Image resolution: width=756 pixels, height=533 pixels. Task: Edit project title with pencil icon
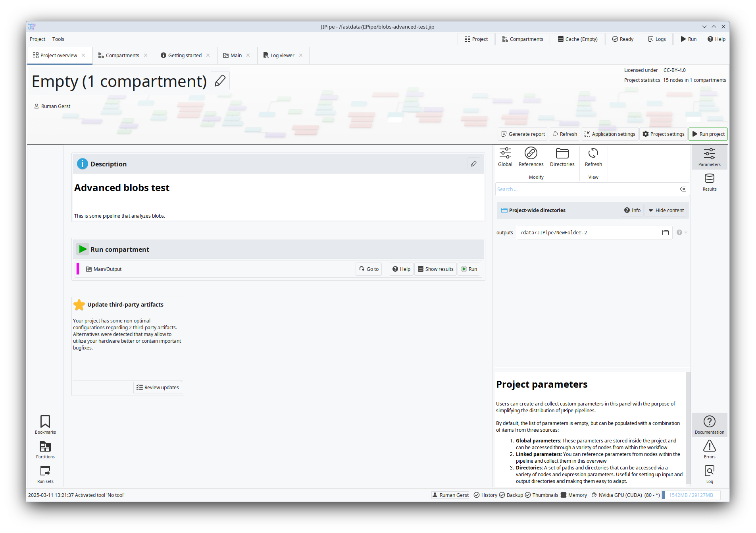[x=220, y=81]
